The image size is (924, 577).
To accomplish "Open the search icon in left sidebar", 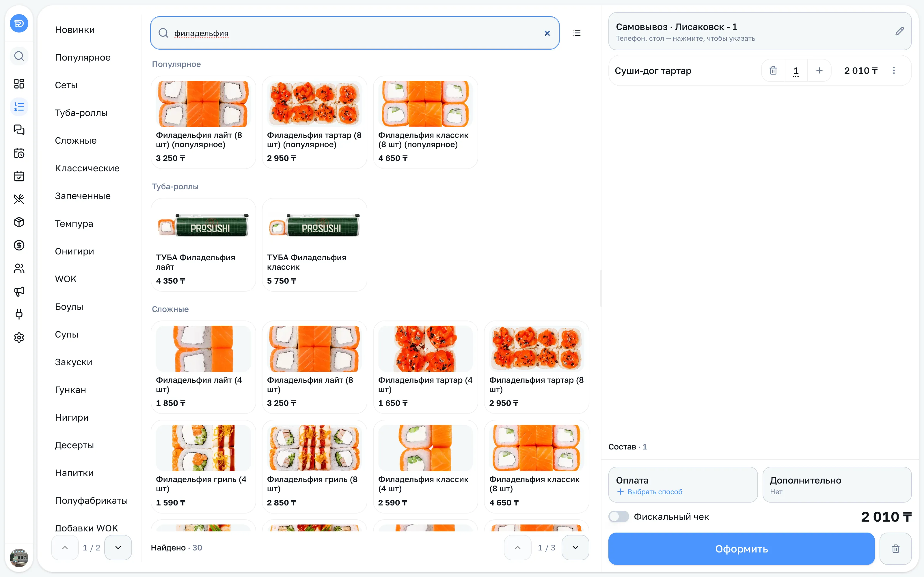I will 19,56.
